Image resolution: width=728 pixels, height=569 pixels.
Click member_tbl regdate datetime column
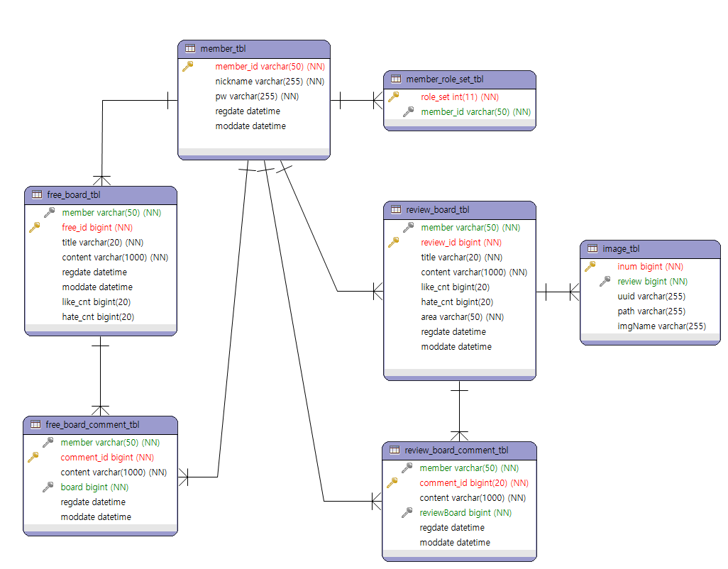(248, 111)
